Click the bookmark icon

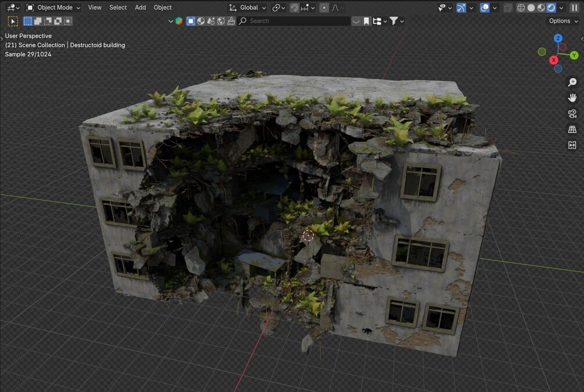point(367,21)
